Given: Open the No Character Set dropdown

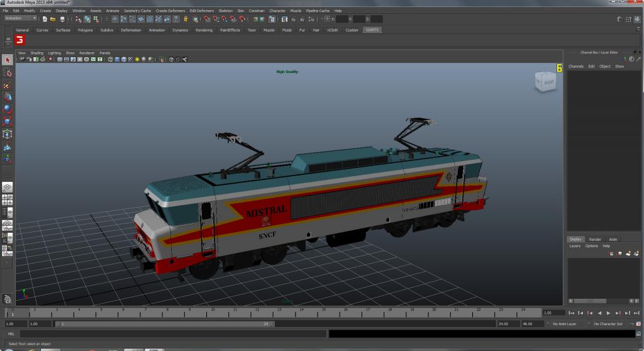Looking at the screenshot, I should coord(609,324).
